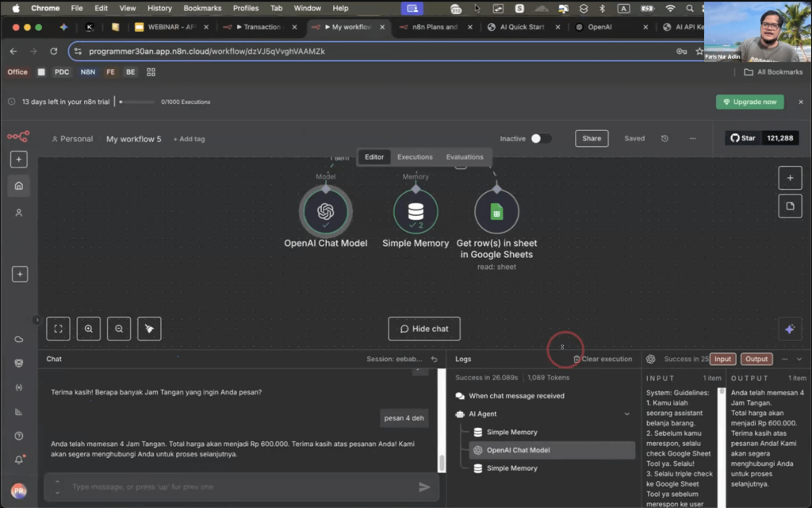
Task: Open the Google Sheets node
Action: (496, 212)
